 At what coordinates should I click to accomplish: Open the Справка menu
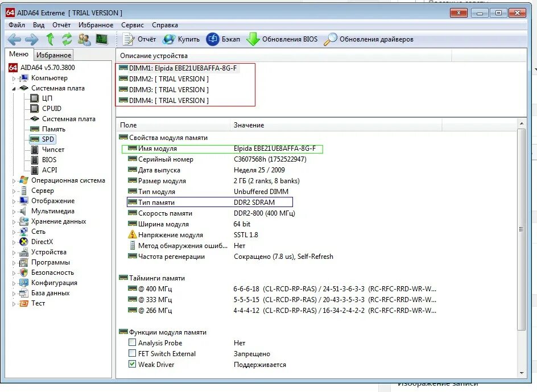[x=165, y=25]
